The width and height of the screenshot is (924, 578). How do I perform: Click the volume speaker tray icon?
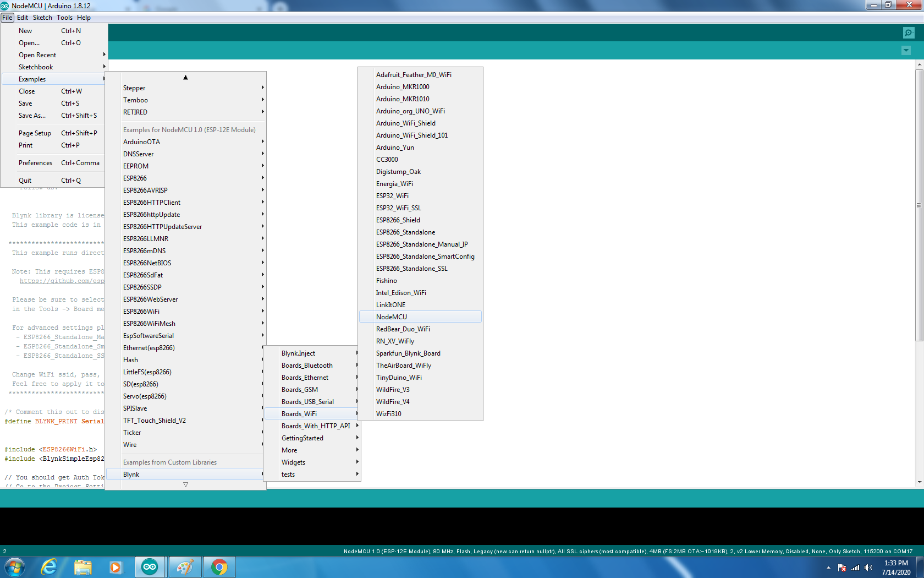pos(868,568)
